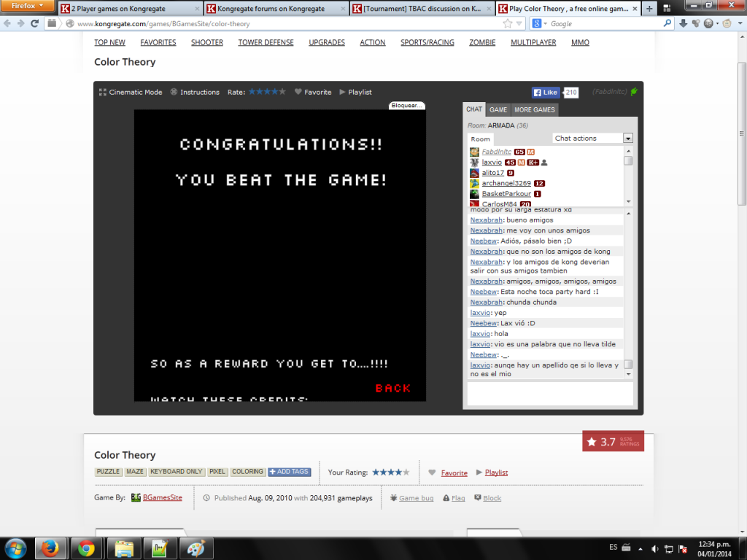Open the MULTIPLAYER category link
The width and height of the screenshot is (747, 560).
coord(533,42)
